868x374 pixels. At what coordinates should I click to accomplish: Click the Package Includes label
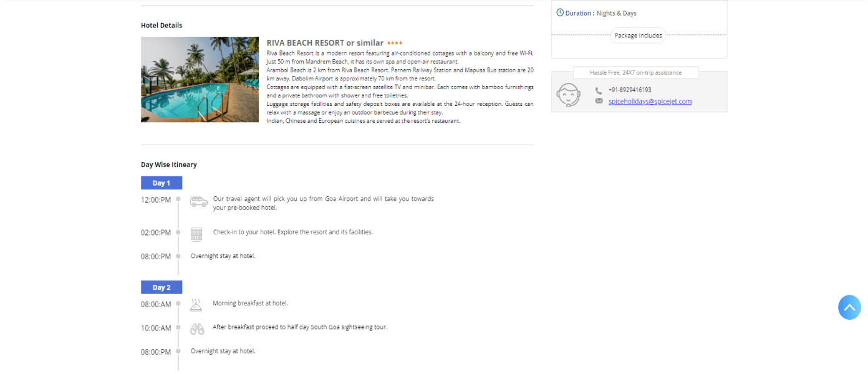638,36
